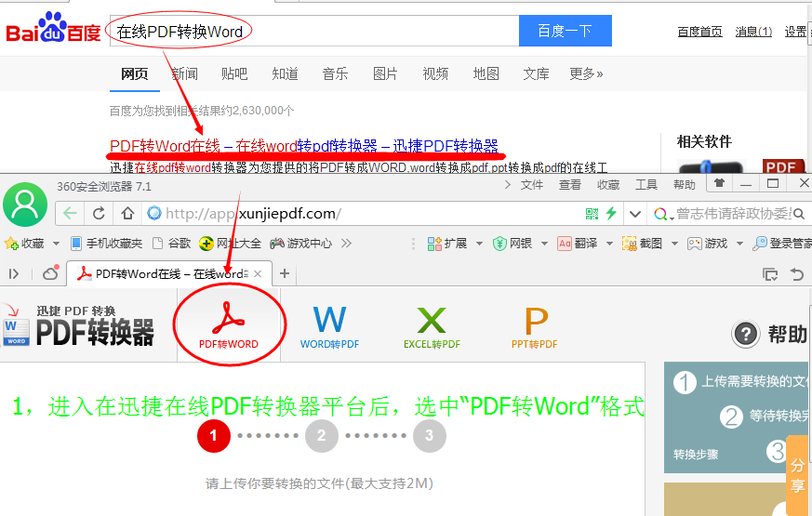812x516 pixels.
Task: Click the refresh page icon
Action: coord(99,213)
